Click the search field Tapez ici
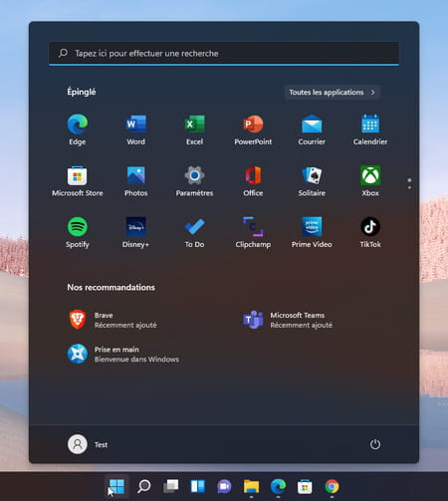The width and height of the screenshot is (448, 501). click(x=224, y=53)
